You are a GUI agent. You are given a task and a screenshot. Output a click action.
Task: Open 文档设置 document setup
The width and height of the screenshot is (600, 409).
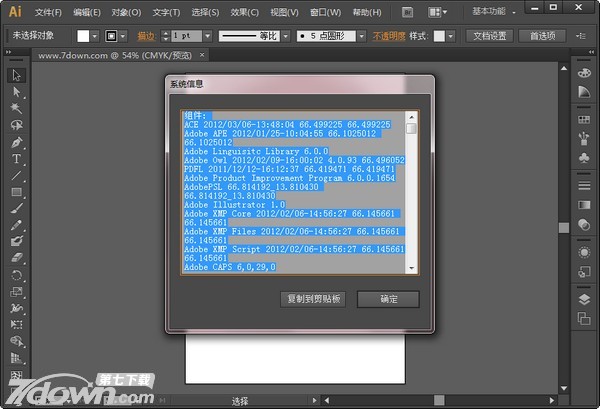point(489,36)
